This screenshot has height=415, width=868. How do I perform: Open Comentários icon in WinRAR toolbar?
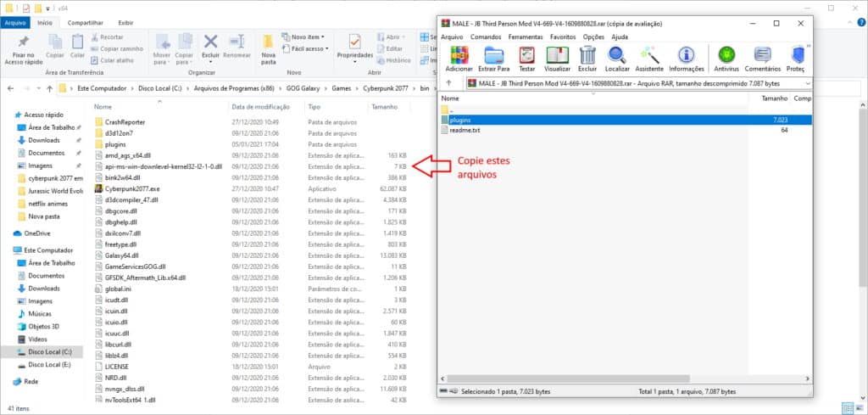tap(762, 55)
